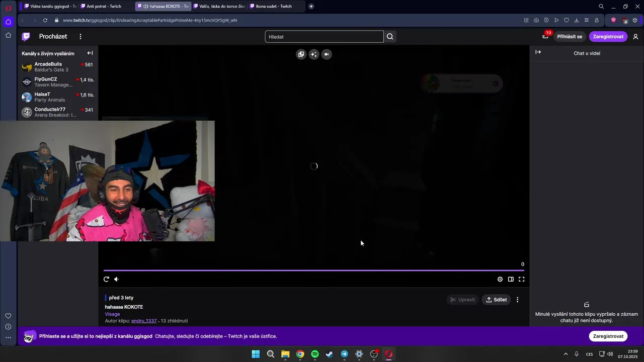Open a new browser tab

[311, 7]
